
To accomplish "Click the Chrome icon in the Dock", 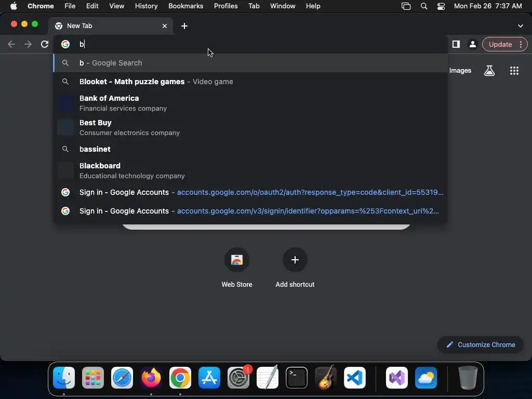I will point(180,378).
